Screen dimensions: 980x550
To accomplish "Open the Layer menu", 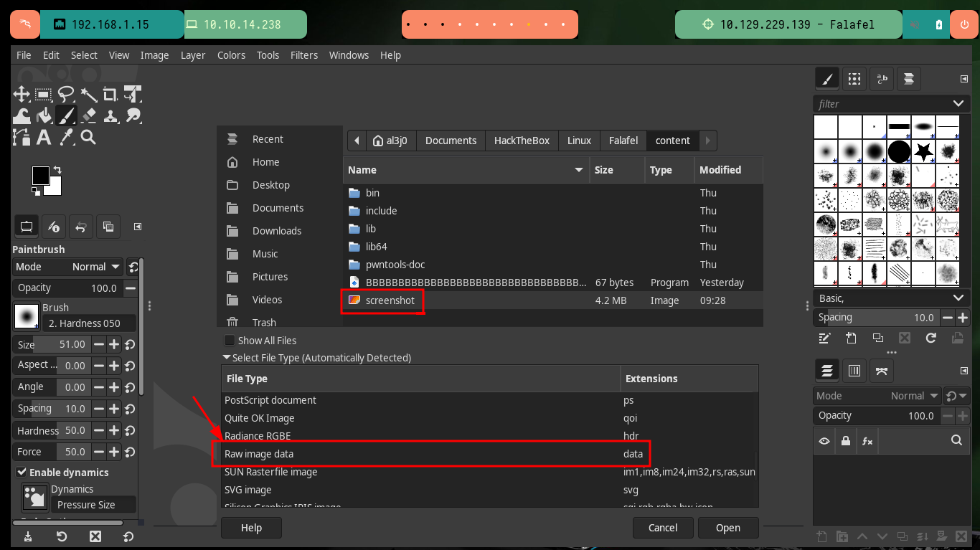I will click(x=193, y=55).
